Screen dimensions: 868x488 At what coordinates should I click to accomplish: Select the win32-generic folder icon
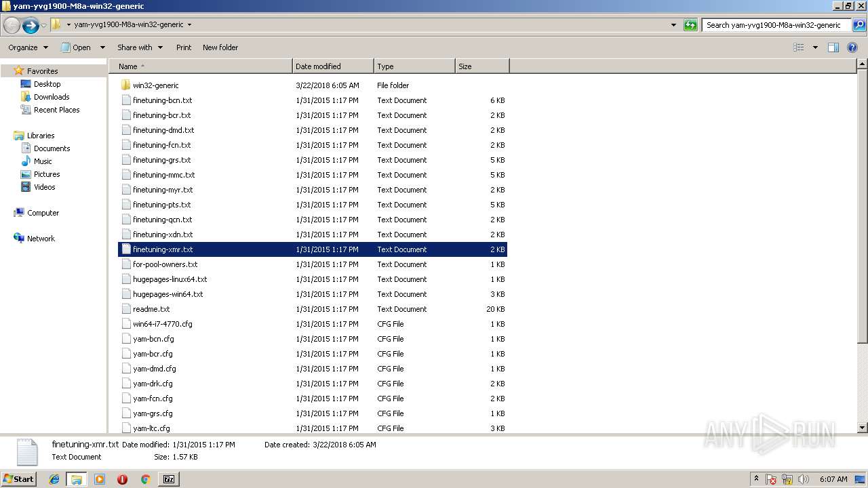[x=125, y=85]
